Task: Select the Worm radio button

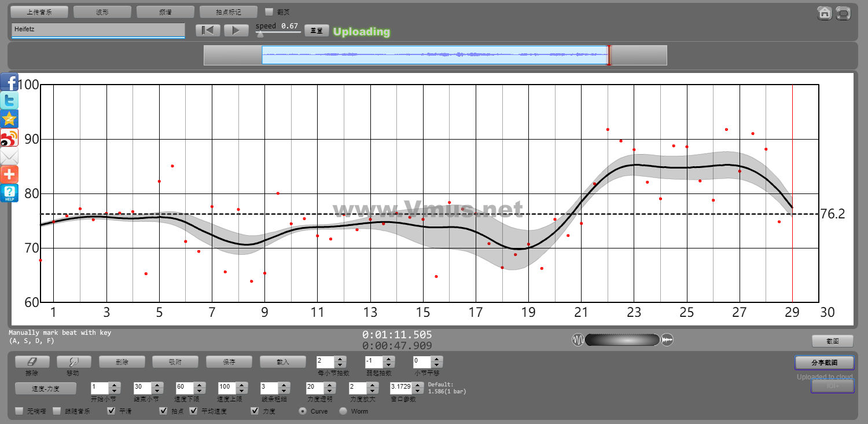Action: click(343, 411)
